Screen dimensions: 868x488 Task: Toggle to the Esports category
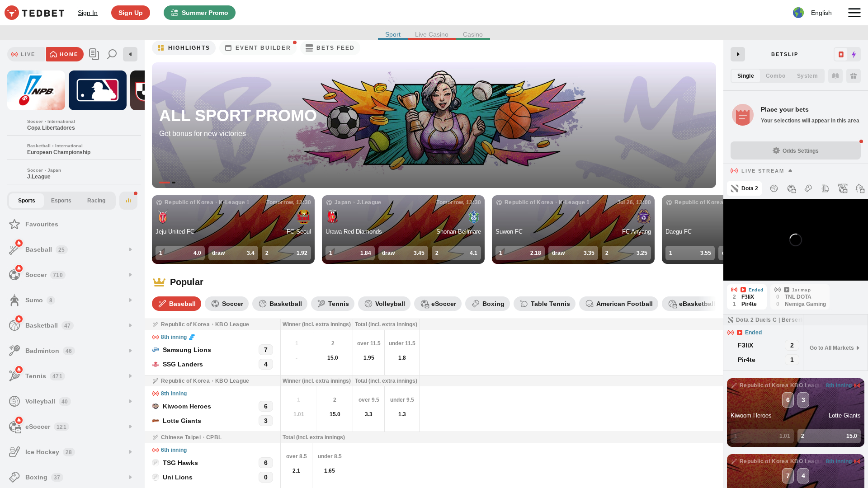click(x=61, y=200)
